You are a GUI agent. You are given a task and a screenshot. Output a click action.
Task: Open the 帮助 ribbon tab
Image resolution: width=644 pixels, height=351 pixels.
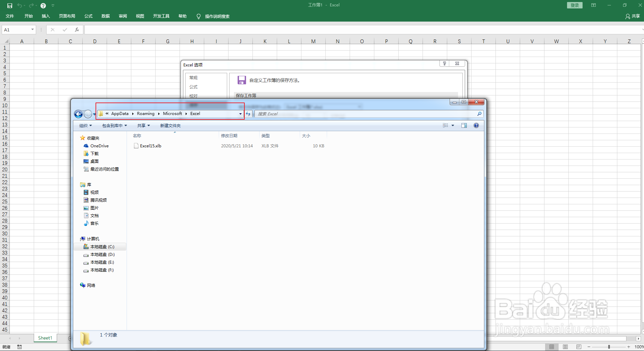(x=183, y=16)
